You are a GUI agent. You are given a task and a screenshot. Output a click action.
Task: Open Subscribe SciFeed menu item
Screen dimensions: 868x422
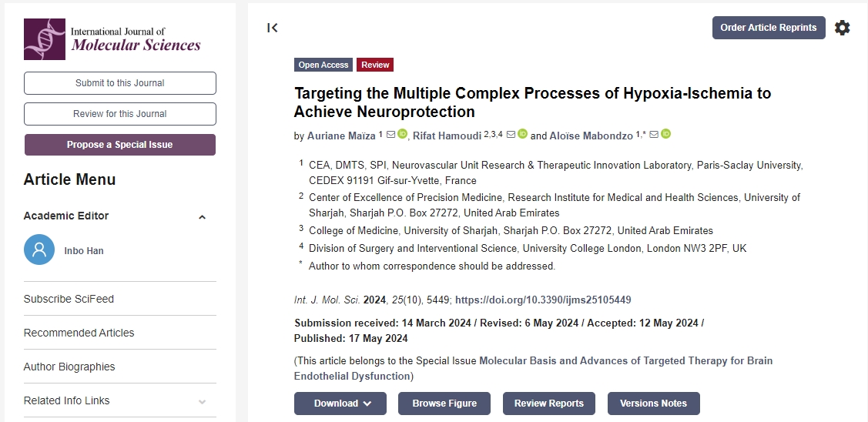pos(69,299)
